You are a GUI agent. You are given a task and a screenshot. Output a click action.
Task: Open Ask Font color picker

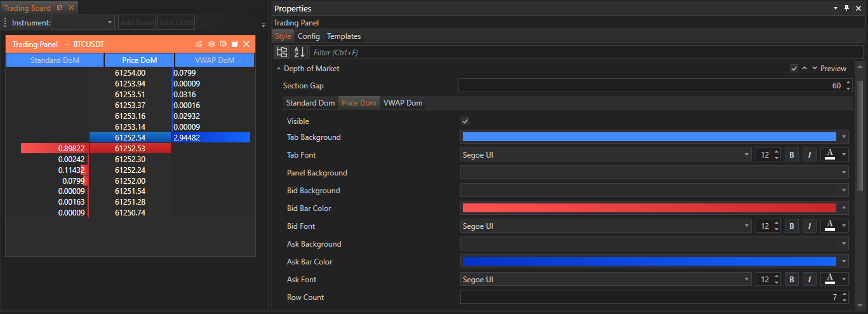pyautogui.click(x=834, y=280)
